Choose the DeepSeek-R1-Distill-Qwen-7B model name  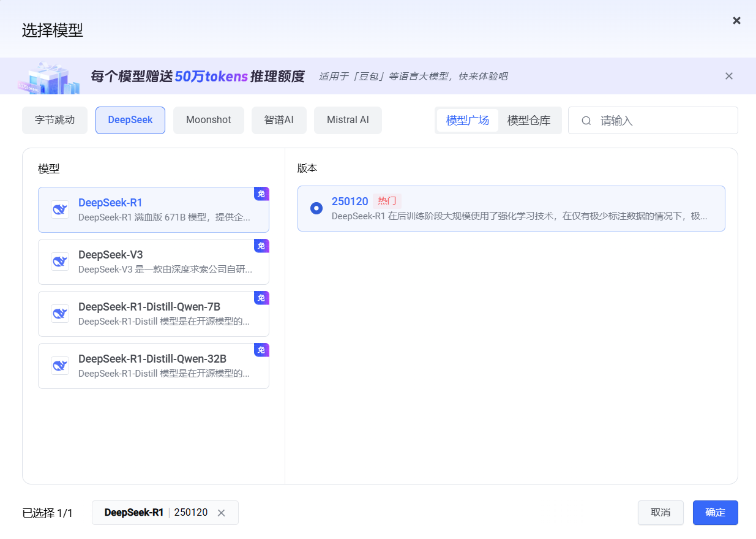pyautogui.click(x=149, y=307)
